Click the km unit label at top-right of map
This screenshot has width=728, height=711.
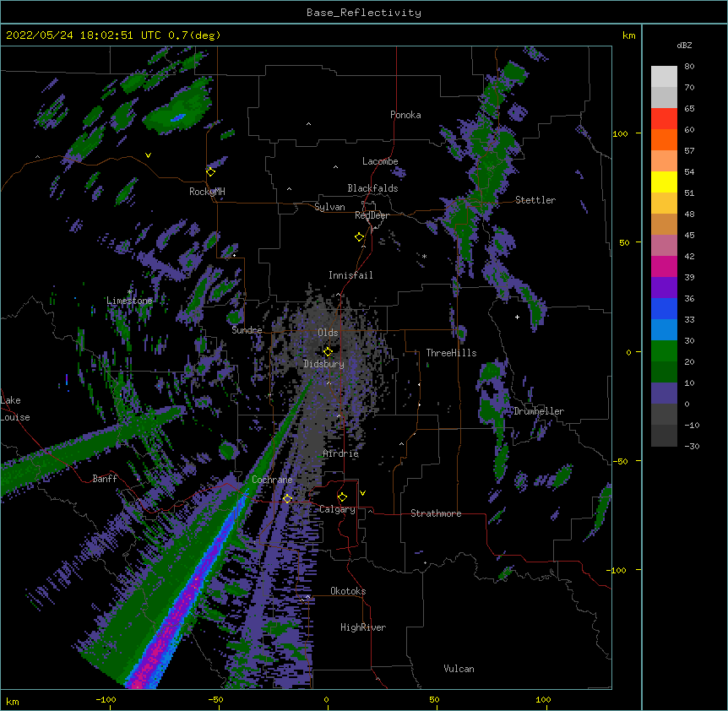click(629, 35)
